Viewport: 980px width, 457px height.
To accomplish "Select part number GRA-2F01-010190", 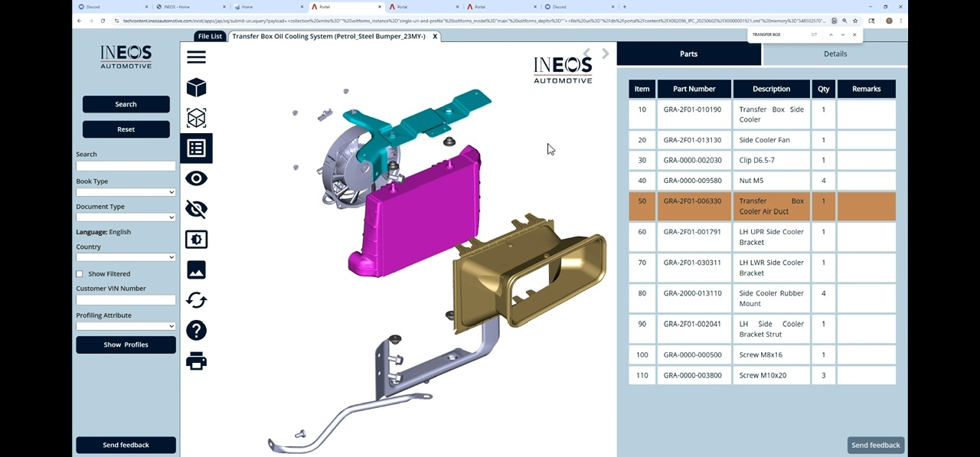I will [x=692, y=109].
